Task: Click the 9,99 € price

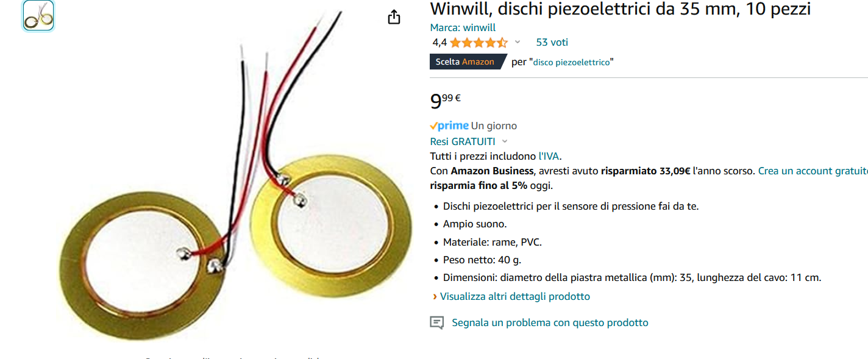Action: (446, 100)
